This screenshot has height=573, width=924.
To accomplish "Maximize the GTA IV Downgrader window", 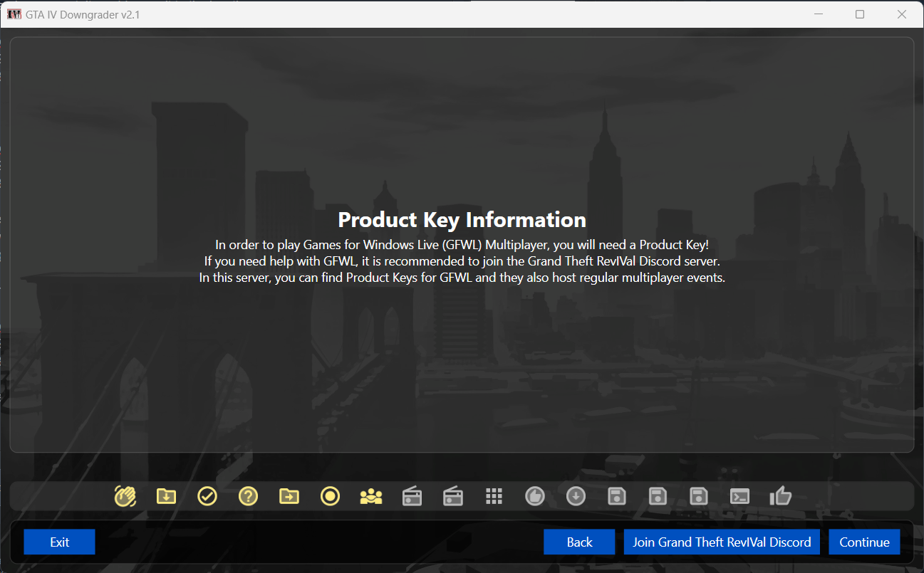I will tap(860, 14).
